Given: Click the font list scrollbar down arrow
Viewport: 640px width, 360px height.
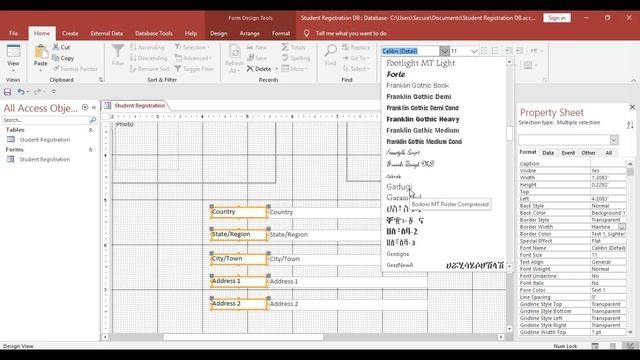Looking at the screenshot, I should [509, 266].
